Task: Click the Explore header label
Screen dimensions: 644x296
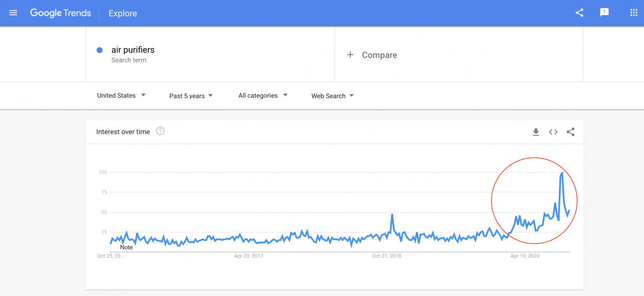Action: pyautogui.click(x=122, y=13)
